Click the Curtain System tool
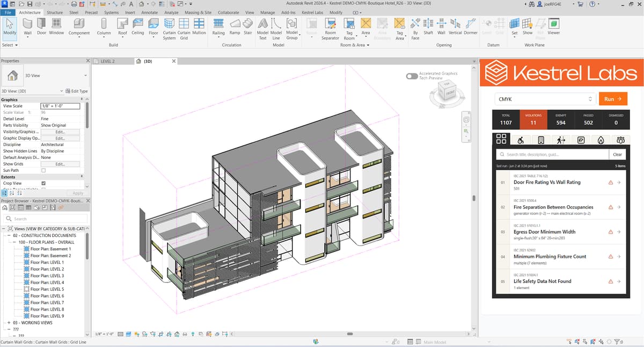 click(x=169, y=29)
